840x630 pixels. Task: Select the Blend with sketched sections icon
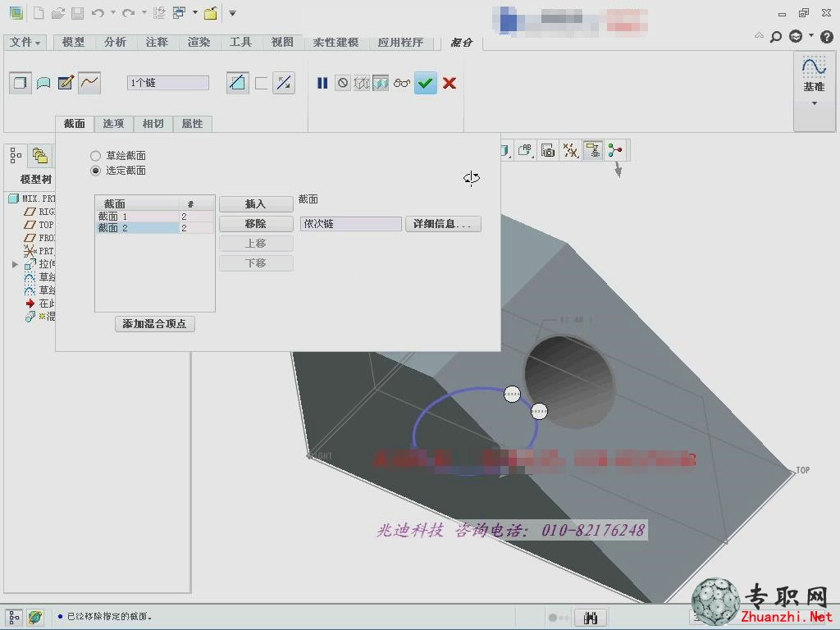[66, 83]
